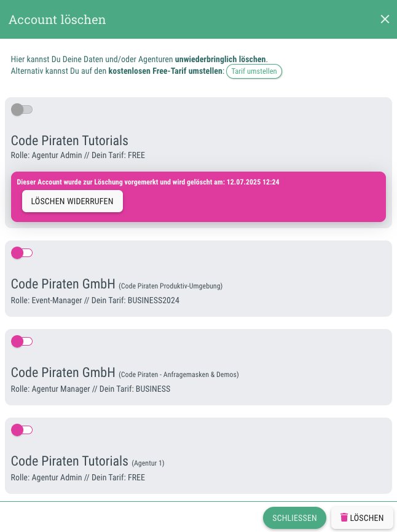Screen dimensions: 397x532
Task: Click the Tarif umstellen button
Action: pos(254,71)
